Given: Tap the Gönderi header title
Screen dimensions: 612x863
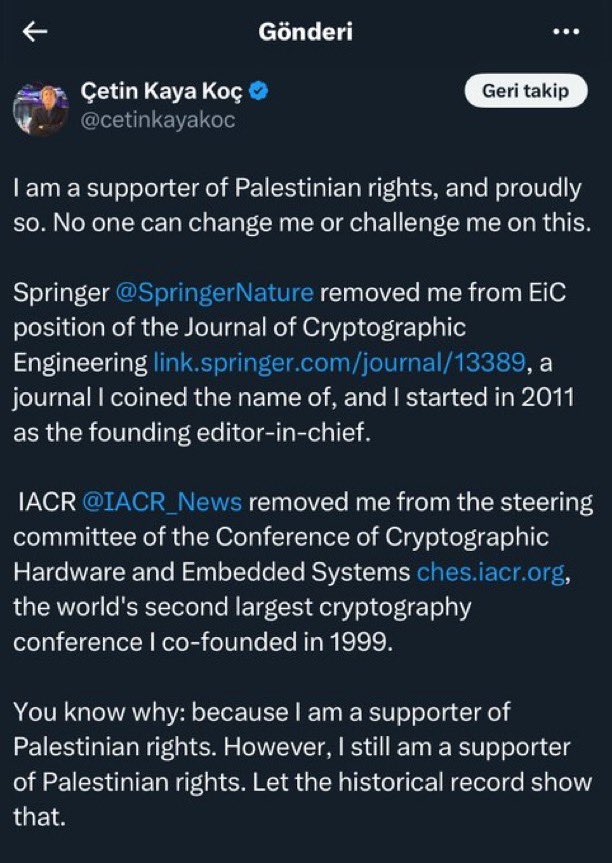Looking at the screenshot, I should [305, 31].
